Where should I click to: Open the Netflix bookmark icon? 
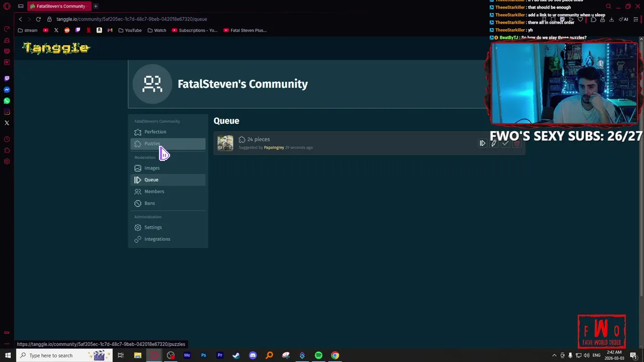coord(89,30)
